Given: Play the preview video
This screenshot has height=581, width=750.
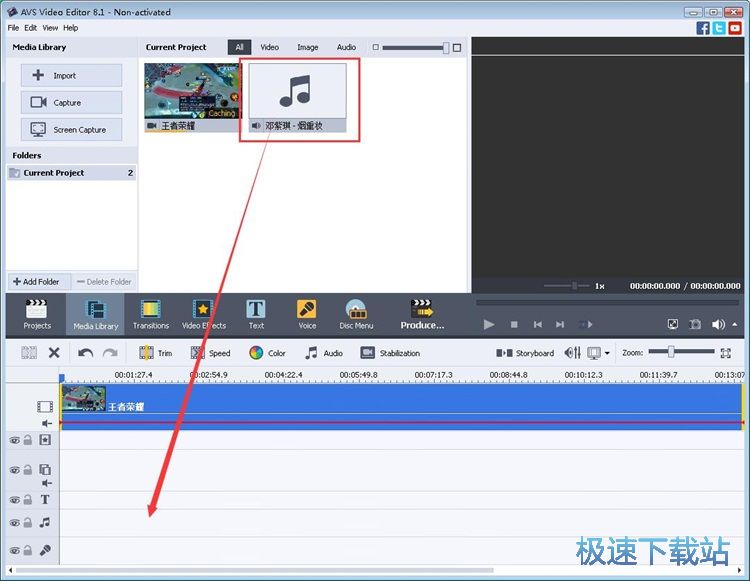Looking at the screenshot, I should 488,325.
